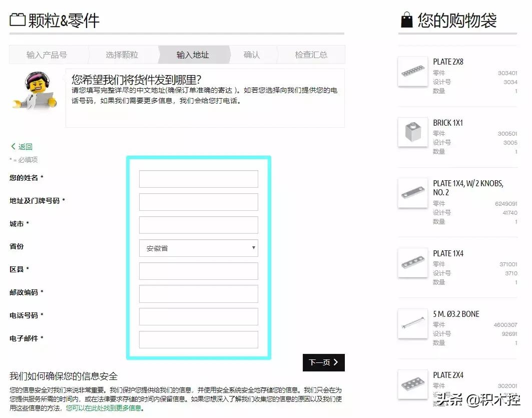
Task: Click the 返回 link
Action: (23, 146)
